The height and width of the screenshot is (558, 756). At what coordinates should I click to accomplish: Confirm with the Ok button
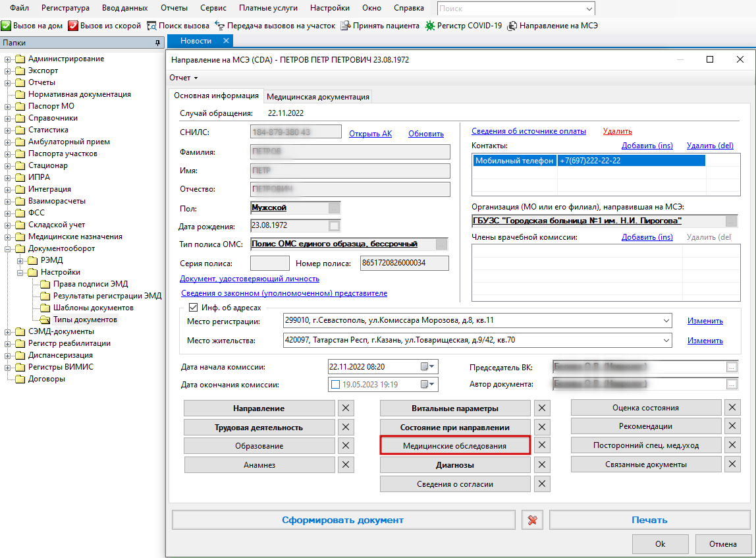pos(660,544)
